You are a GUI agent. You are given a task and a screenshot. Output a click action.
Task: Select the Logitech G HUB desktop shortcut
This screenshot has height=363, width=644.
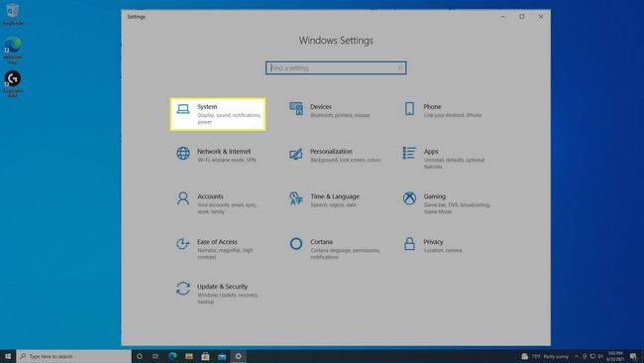pos(12,83)
